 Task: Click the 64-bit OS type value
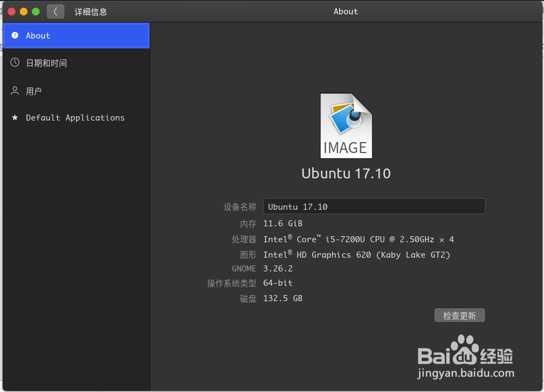(278, 283)
